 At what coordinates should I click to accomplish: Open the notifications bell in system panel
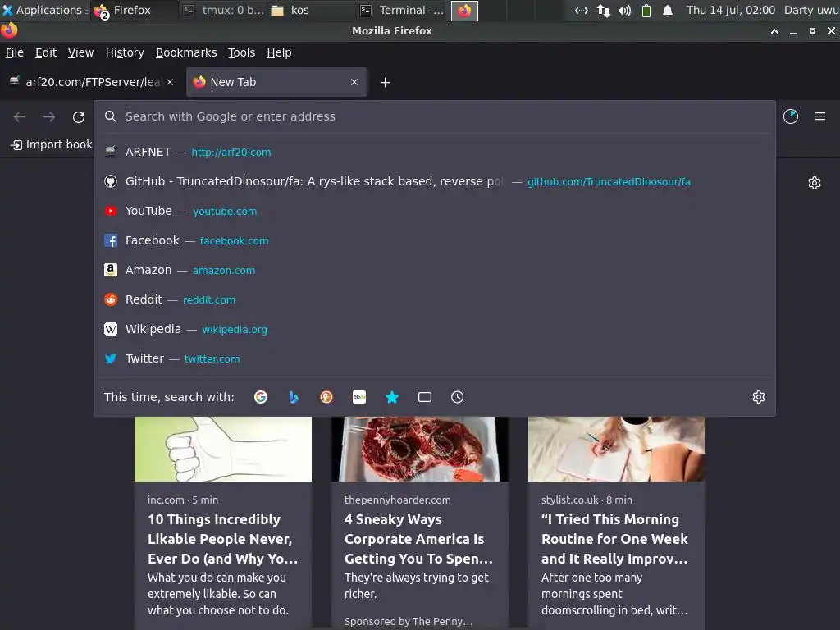[x=668, y=10]
